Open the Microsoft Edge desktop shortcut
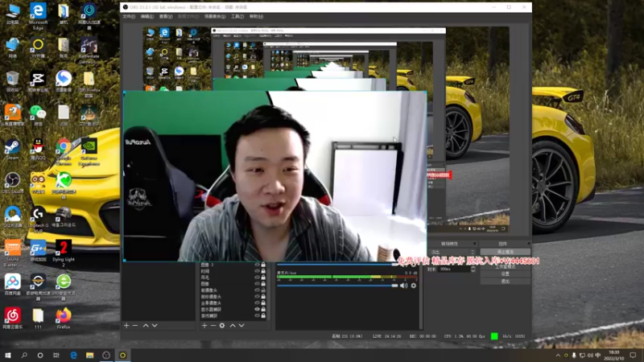This screenshot has width=644, height=362. [x=38, y=16]
